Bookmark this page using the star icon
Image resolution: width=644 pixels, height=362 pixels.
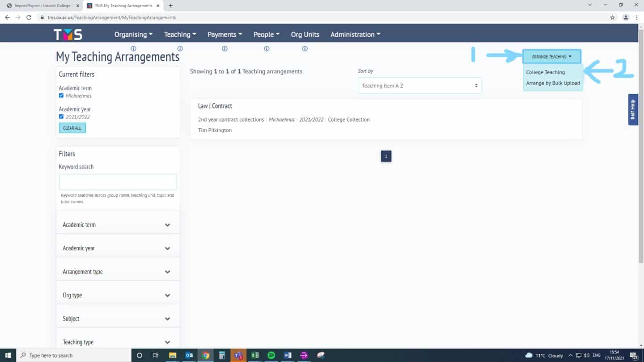point(612,17)
